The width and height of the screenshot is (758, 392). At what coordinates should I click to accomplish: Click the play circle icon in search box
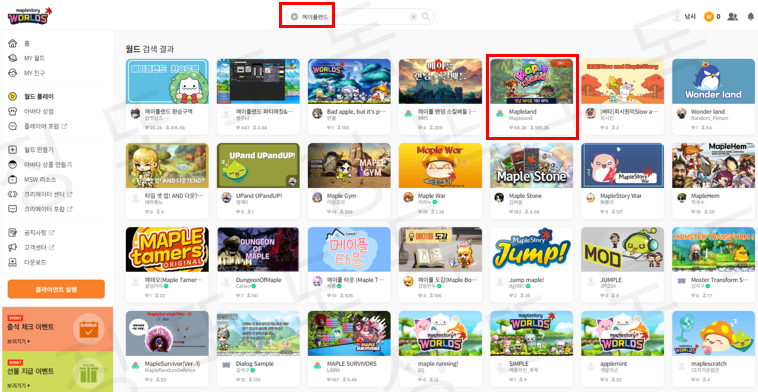pyautogui.click(x=294, y=17)
